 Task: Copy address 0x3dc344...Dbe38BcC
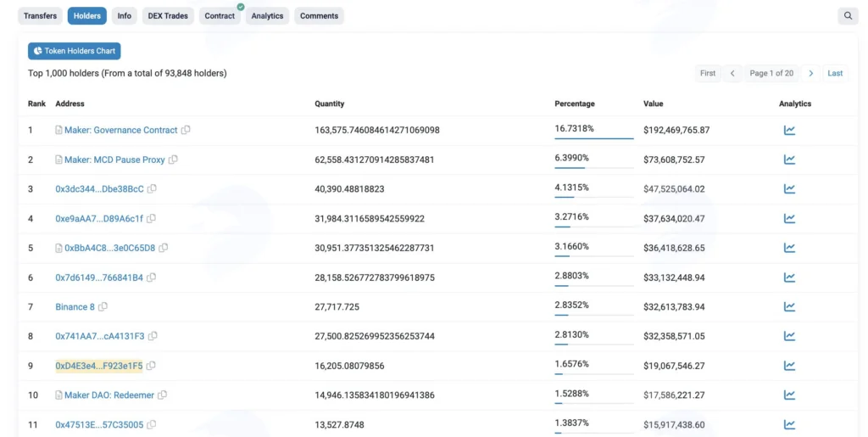pos(153,189)
